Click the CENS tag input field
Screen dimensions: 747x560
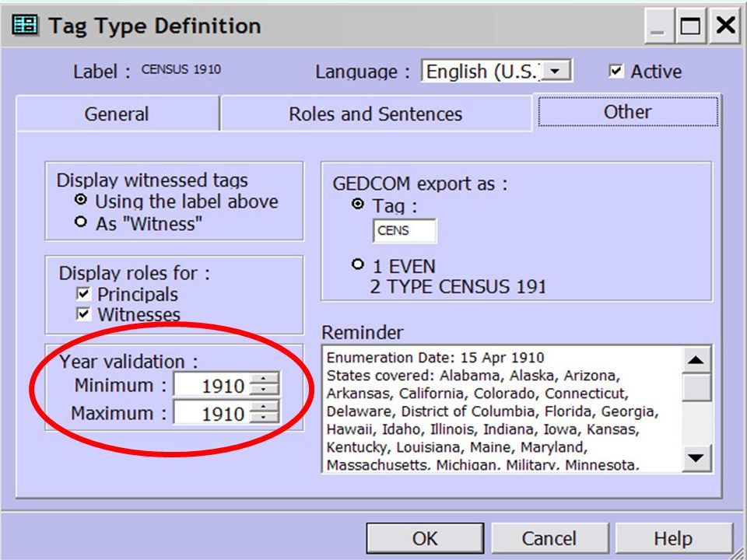click(404, 230)
